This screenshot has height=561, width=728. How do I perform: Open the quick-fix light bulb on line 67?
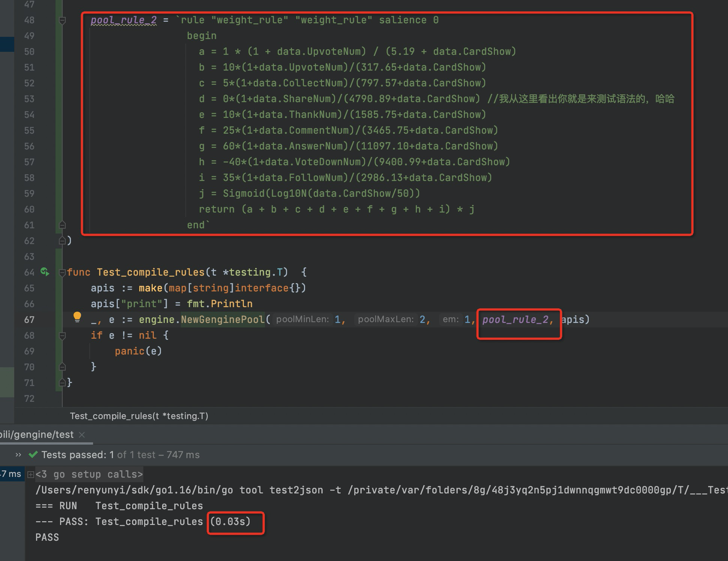click(x=78, y=317)
